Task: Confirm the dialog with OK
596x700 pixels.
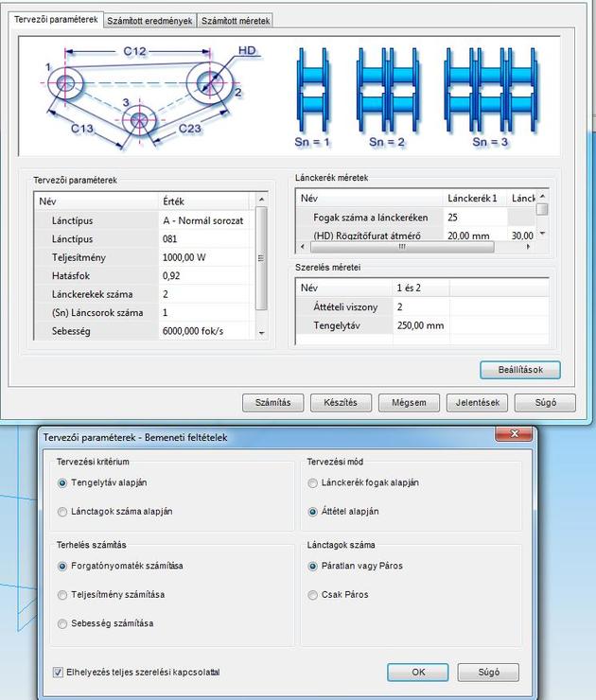Action: (x=417, y=673)
